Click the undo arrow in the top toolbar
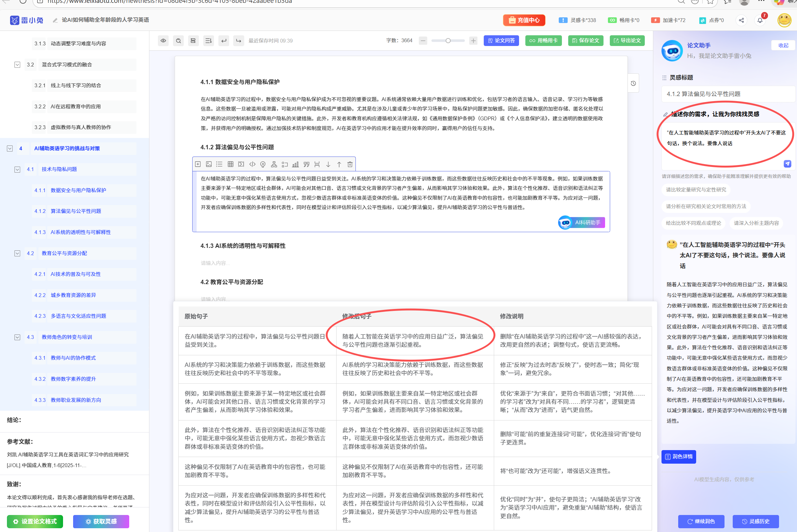 coord(224,41)
